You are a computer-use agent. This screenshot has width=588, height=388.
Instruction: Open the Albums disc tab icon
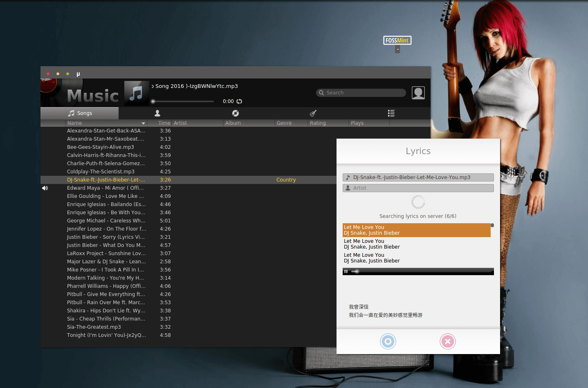236,113
